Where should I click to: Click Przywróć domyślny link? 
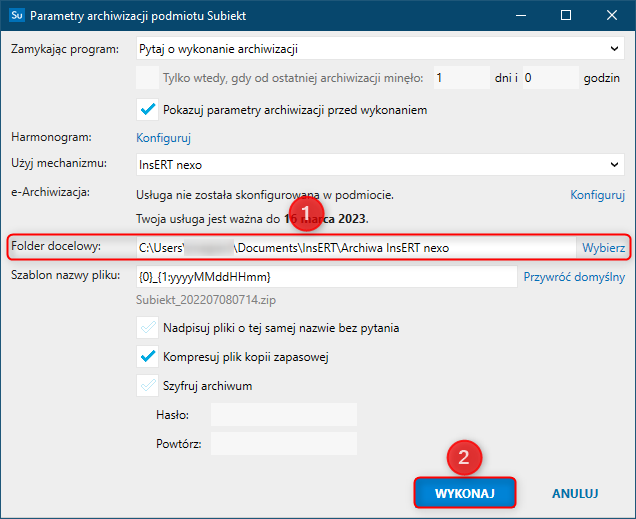[574, 277]
